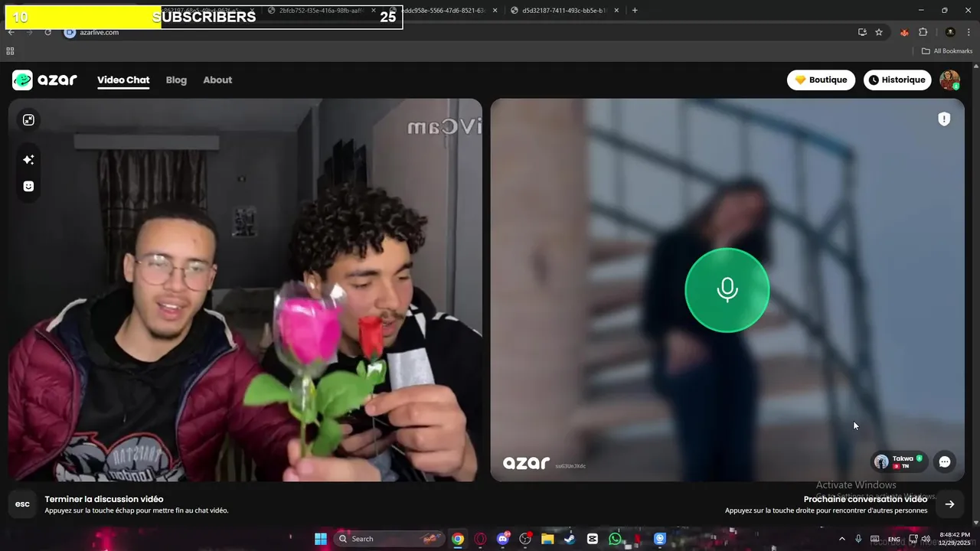Click the esc end chat button
This screenshot has height=551, width=980.
[22, 504]
